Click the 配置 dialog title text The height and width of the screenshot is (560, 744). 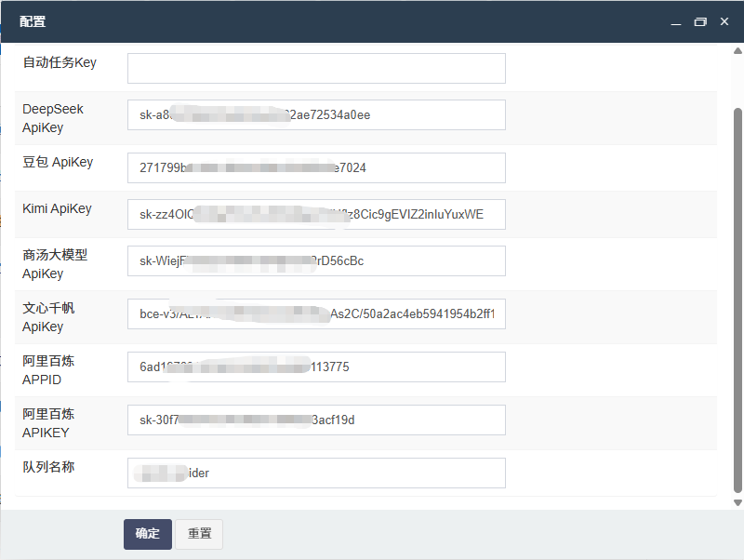click(x=33, y=21)
